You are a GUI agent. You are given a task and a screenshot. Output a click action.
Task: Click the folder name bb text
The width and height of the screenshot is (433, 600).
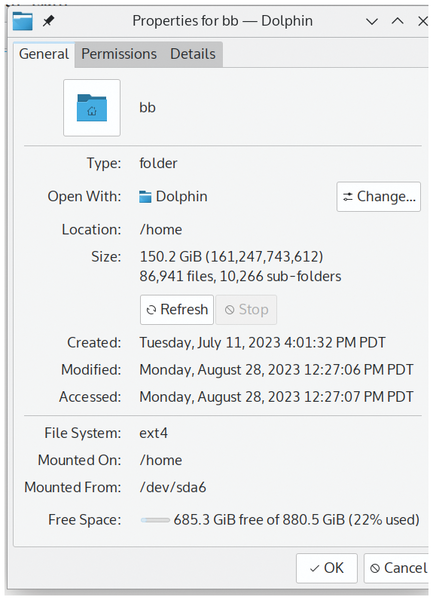147,108
